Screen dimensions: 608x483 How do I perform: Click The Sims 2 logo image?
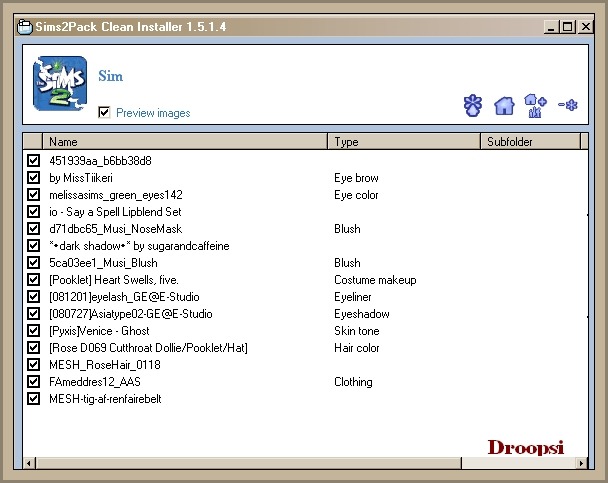(60, 84)
